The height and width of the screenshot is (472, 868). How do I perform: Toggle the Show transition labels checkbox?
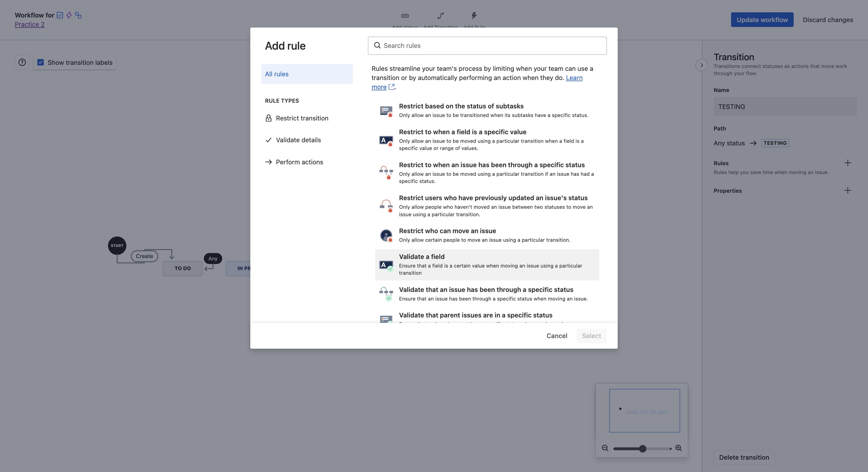[40, 62]
